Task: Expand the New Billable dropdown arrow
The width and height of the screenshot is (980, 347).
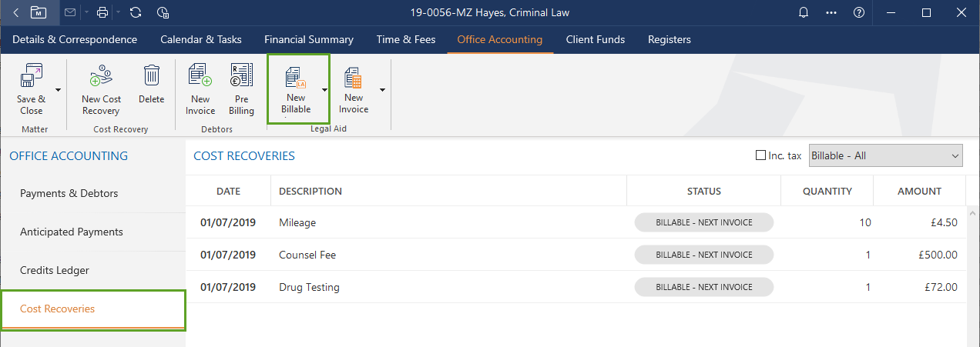Action: [x=324, y=89]
